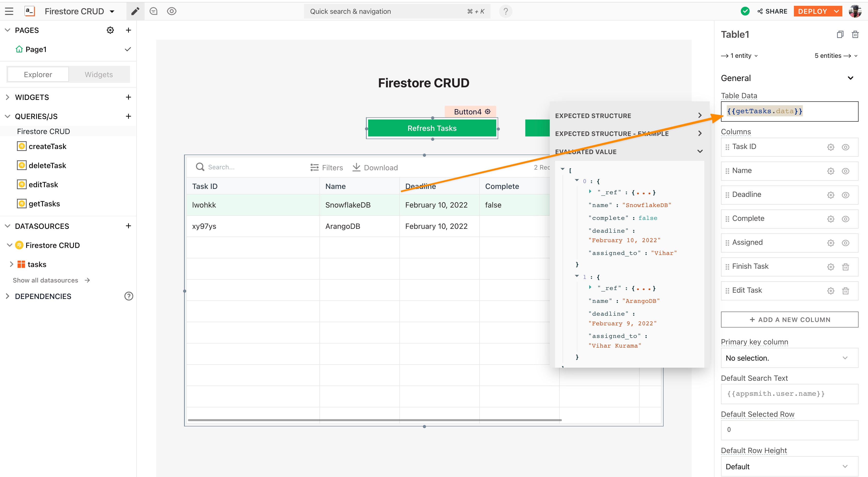Delete the Finish Task column
868x477 pixels.
click(845, 267)
